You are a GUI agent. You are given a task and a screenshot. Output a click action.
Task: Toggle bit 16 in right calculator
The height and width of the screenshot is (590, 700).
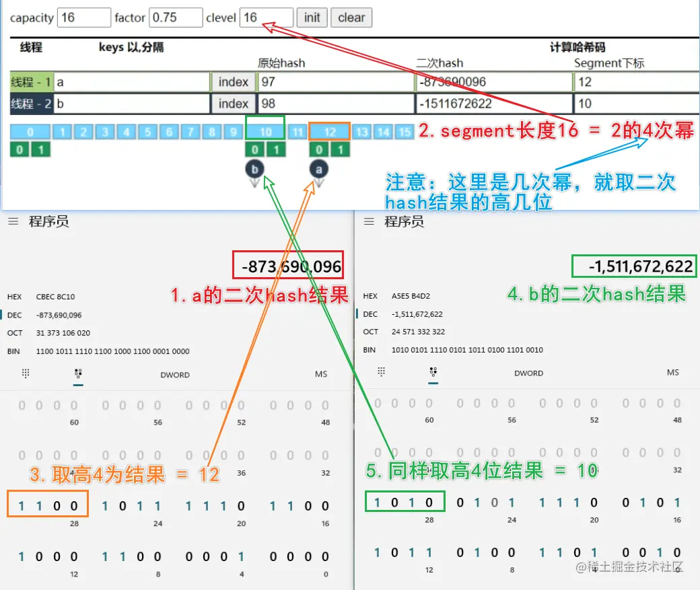point(677,503)
